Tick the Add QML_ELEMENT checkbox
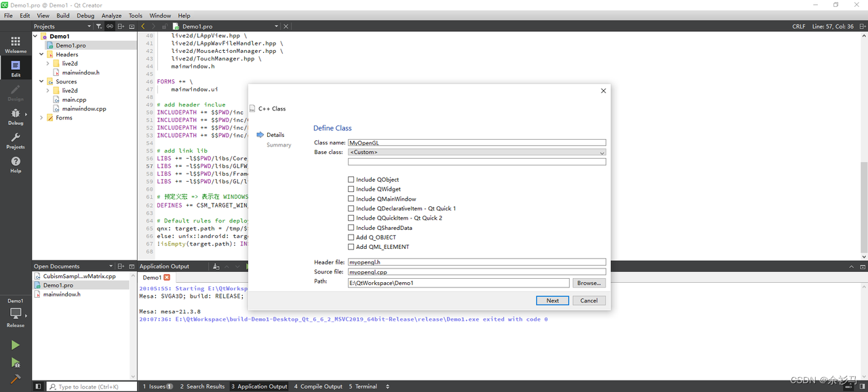Screen dimensions: 868x392 pyautogui.click(x=351, y=247)
